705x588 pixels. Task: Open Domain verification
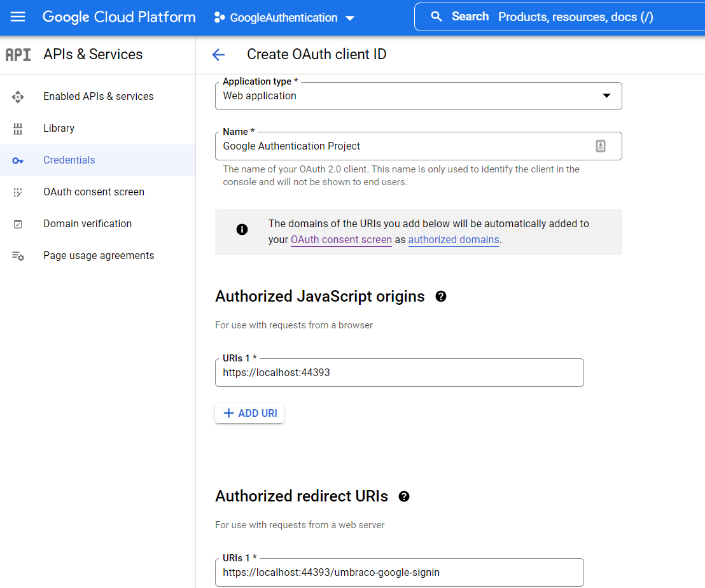coord(98,224)
